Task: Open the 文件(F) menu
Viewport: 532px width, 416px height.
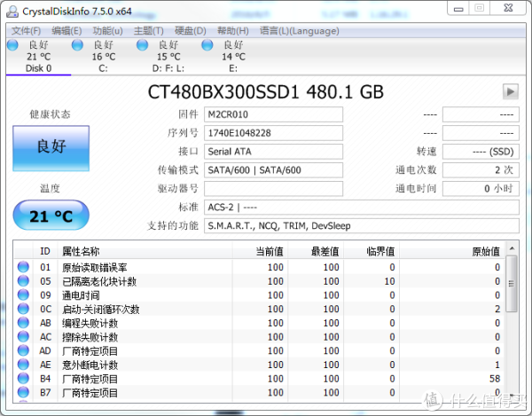Action: click(26, 31)
